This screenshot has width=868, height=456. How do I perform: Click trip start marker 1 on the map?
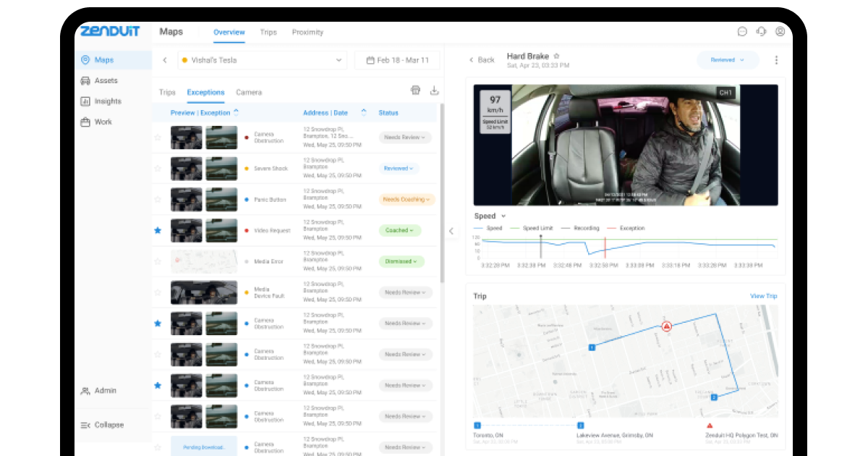(592, 347)
